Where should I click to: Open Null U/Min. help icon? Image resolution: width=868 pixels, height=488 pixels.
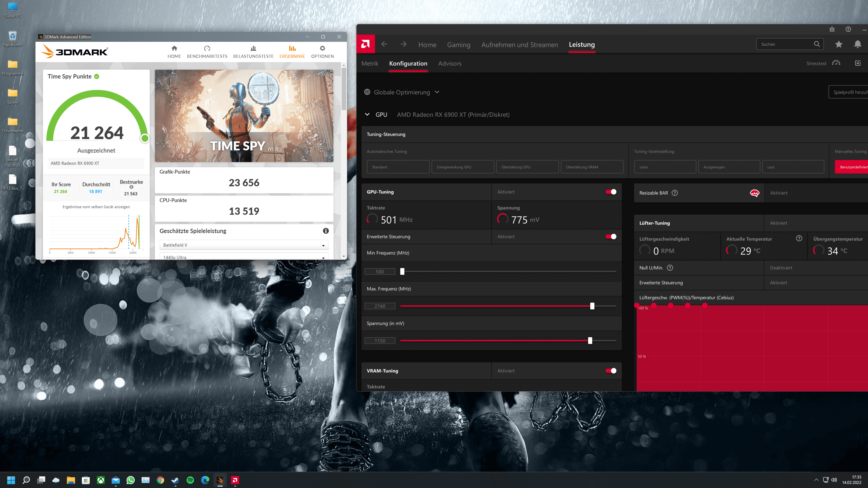pos(670,268)
